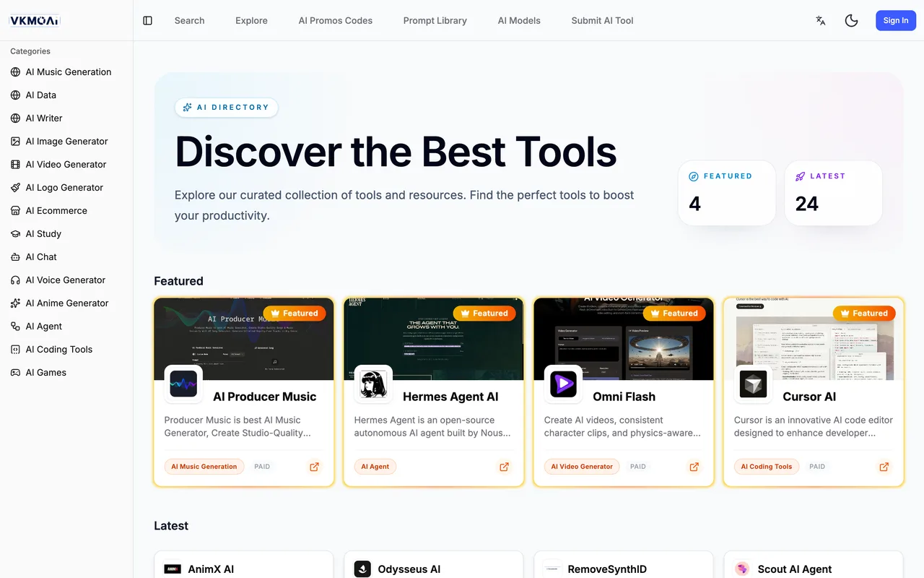
Task: Select AI Voice Generator headphones icon
Action: 15,280
